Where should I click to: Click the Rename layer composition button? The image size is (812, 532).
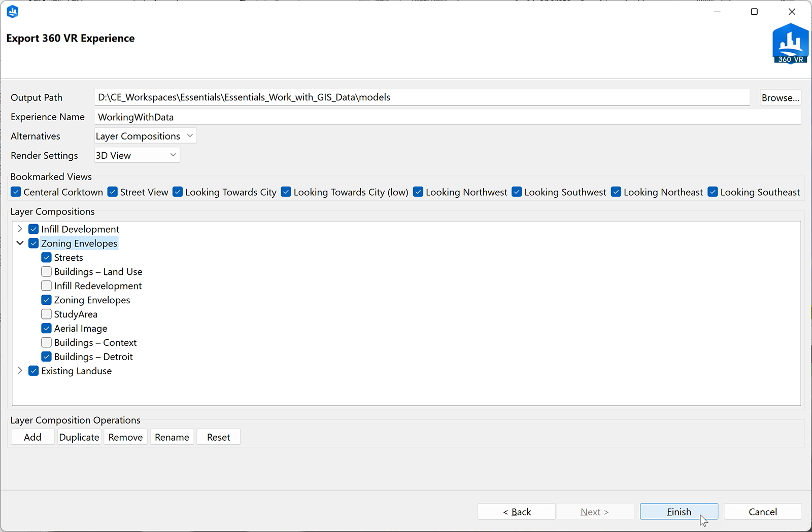172,437
